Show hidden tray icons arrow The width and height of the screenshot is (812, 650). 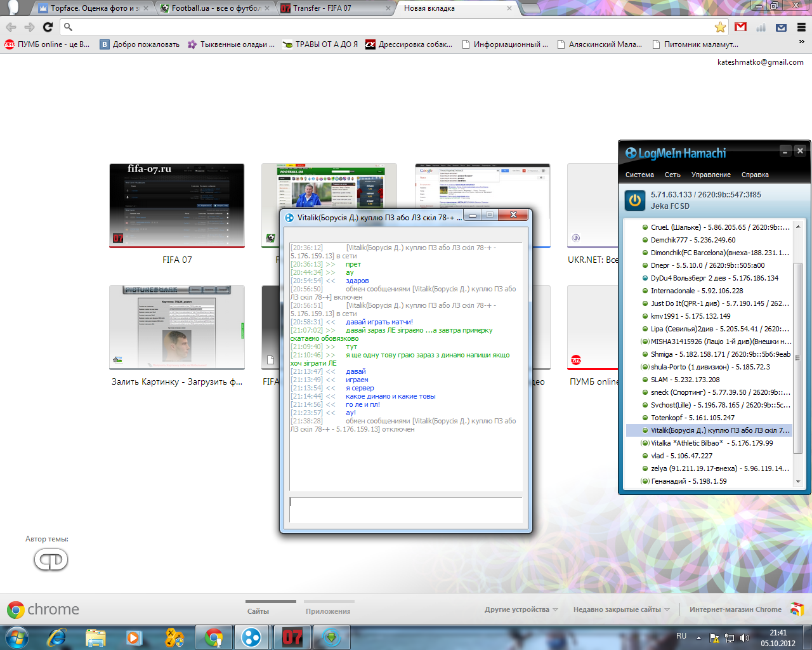[698, 638]
